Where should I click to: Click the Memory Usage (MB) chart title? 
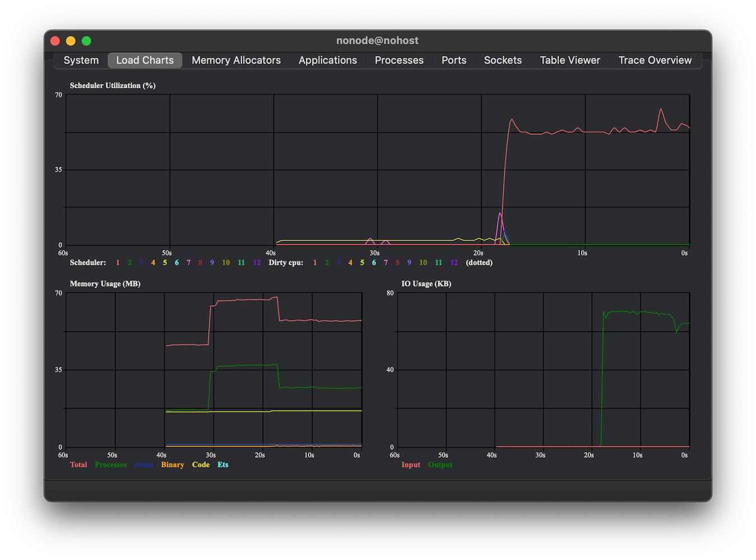click(105, 284)
